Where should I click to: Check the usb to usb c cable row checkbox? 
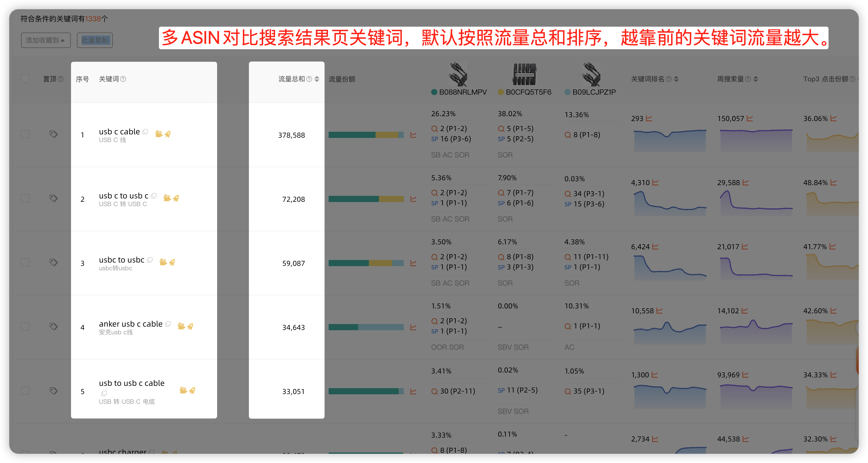point(25,390)
